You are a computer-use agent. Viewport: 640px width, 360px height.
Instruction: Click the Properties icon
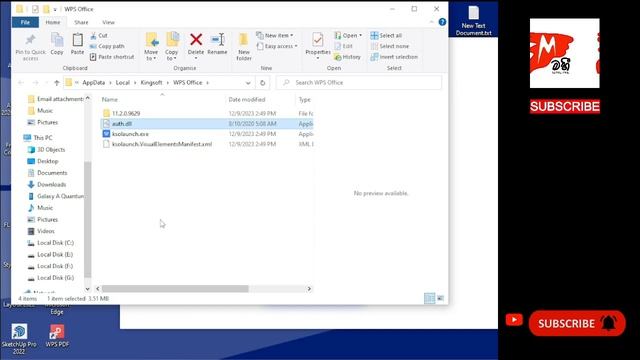318,40
